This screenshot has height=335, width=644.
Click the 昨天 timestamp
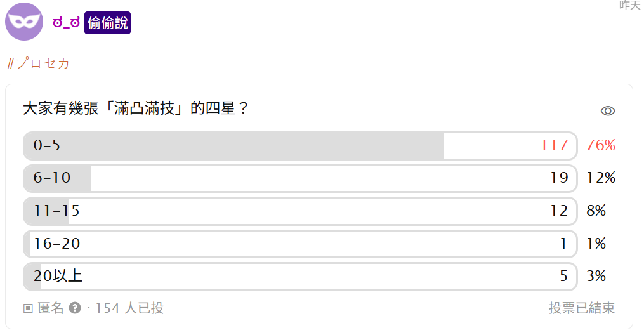[x=629, y=5]
